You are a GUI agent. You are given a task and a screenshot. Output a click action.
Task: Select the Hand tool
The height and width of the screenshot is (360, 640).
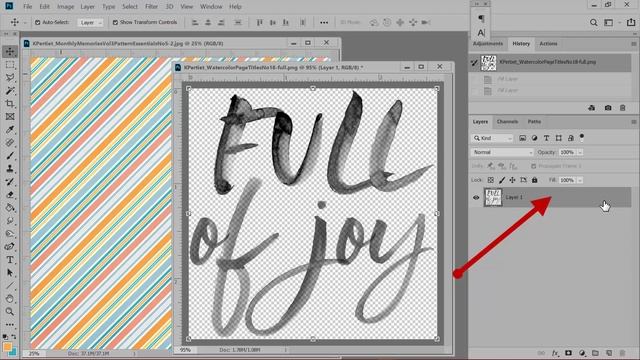[x=10, y=299]
